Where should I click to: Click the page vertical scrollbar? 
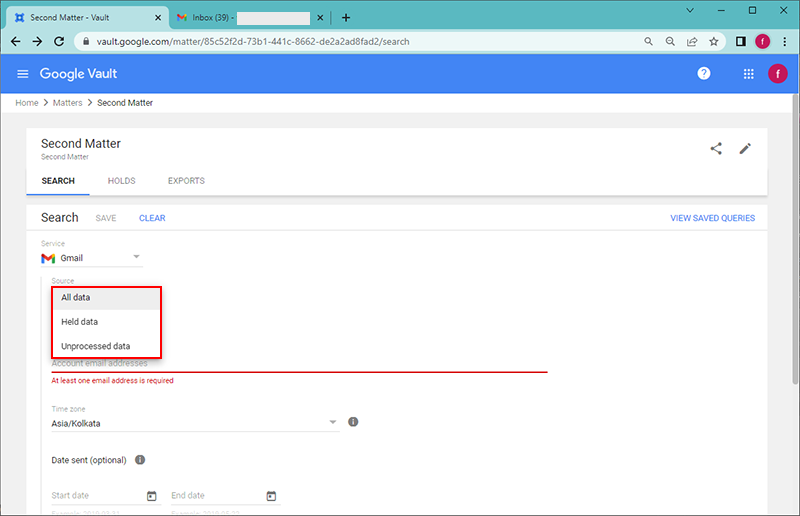(x=795, y=240)
